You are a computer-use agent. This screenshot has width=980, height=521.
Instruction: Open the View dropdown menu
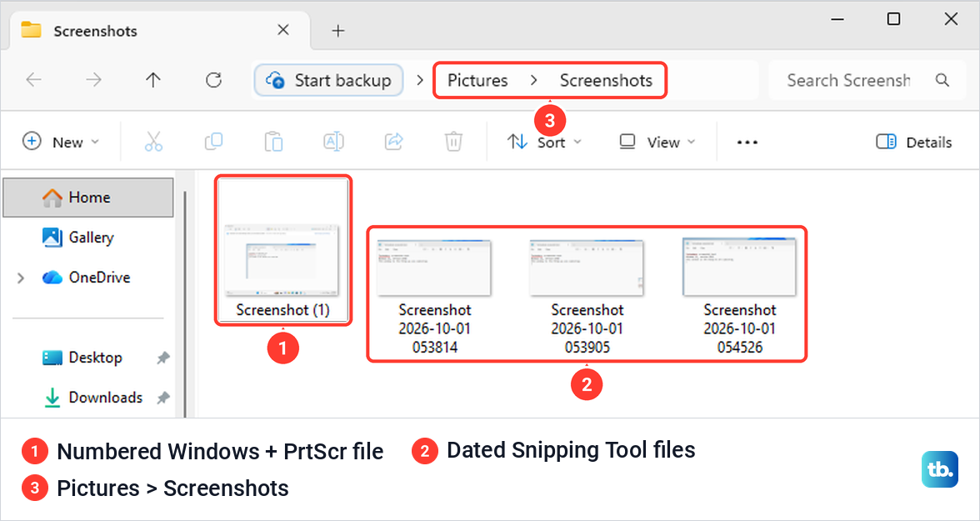[657, 142]
